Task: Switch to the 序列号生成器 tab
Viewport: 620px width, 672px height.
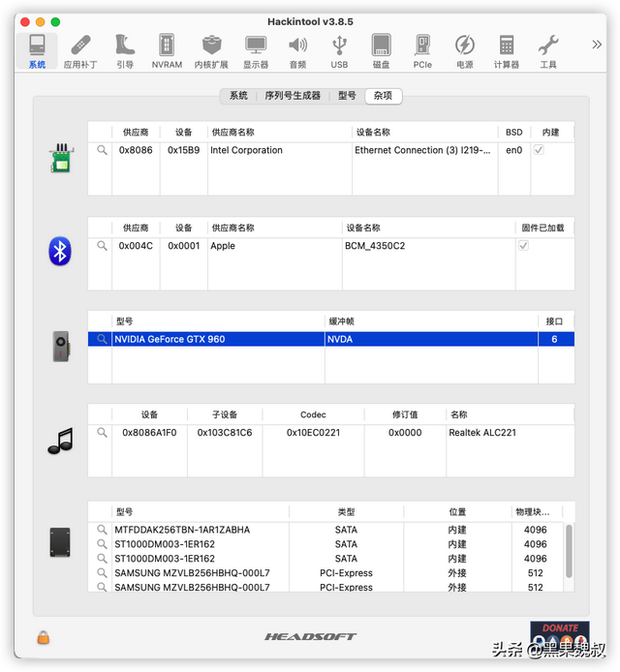Action: coord(293,96)
